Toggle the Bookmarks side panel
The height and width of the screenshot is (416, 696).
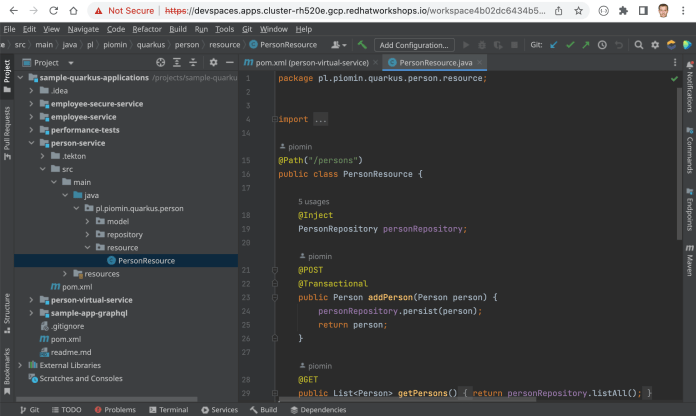click(6, 367)
